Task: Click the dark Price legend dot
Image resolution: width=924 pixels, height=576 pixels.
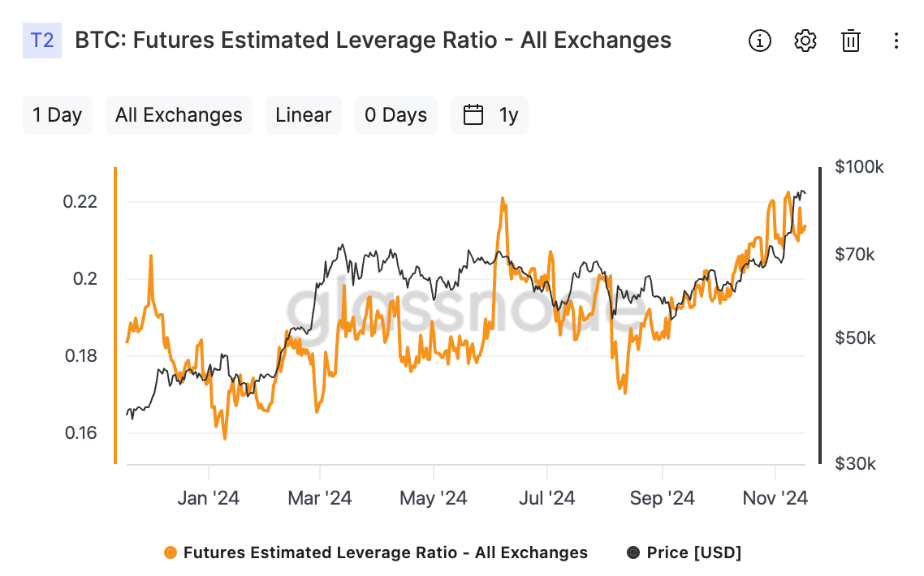Action: 633,552
